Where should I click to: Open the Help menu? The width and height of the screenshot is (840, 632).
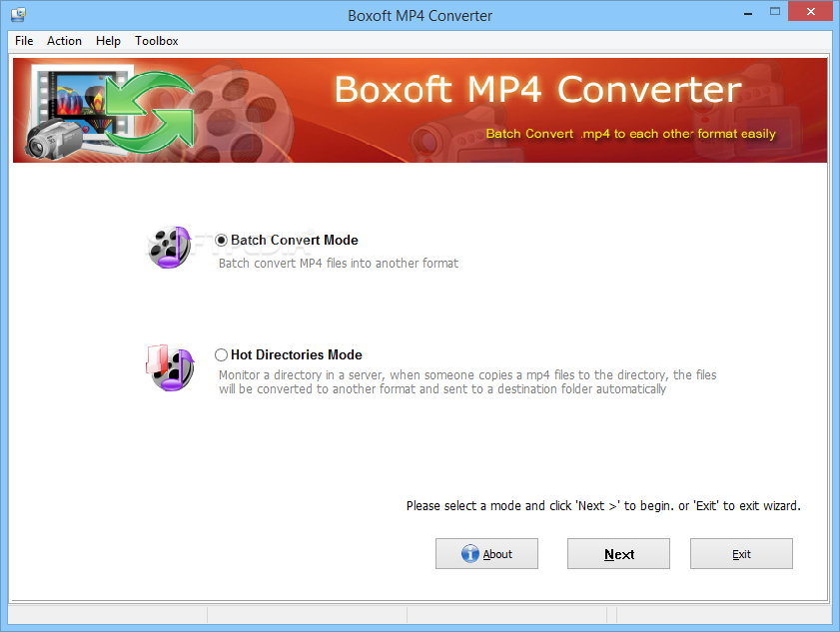108,41
